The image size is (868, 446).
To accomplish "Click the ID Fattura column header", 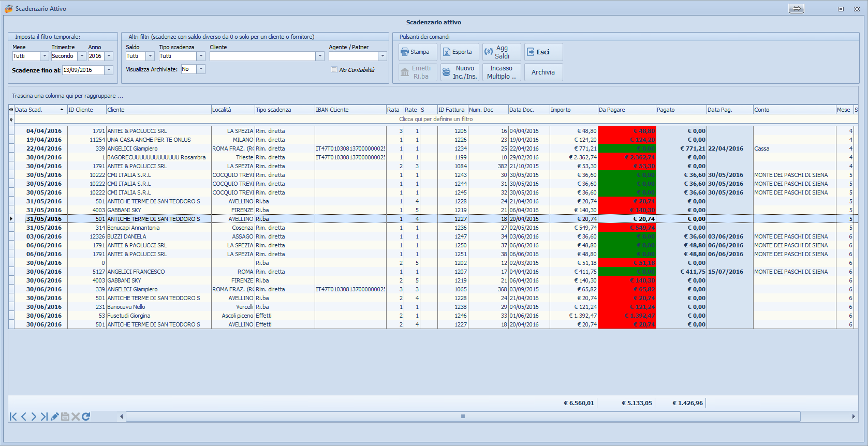I will 452,110.
